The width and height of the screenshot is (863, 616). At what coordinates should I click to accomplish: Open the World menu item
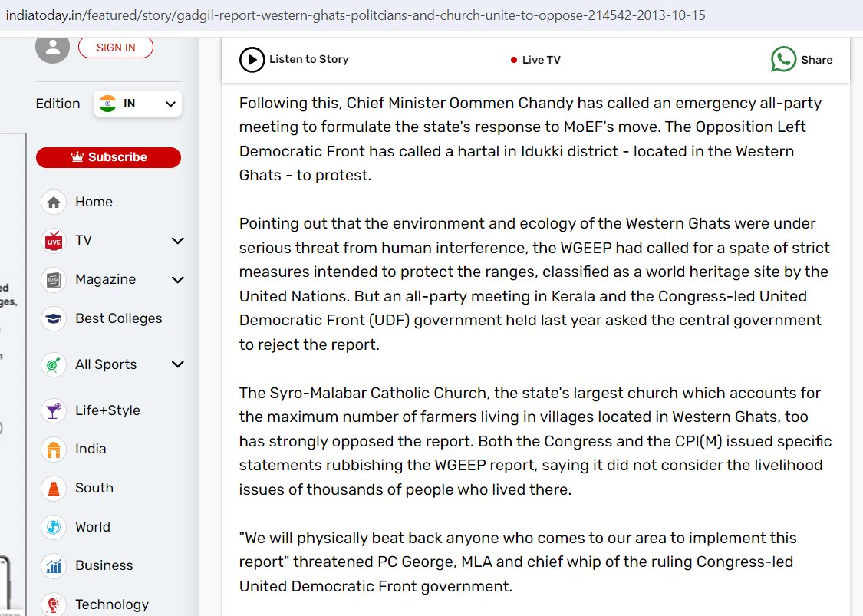coord(93,527)
